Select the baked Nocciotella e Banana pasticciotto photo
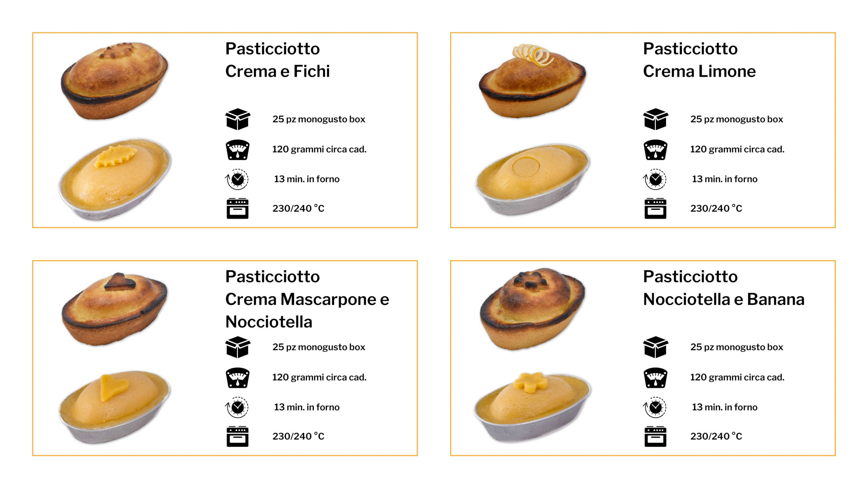This screenshot has height=488, width=868. [532, 309]
